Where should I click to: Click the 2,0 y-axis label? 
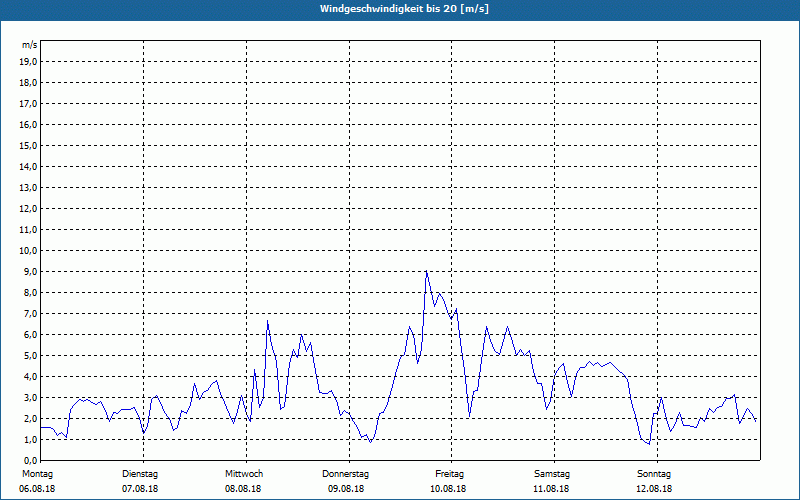pyautogui.click(x=30, y=418)
